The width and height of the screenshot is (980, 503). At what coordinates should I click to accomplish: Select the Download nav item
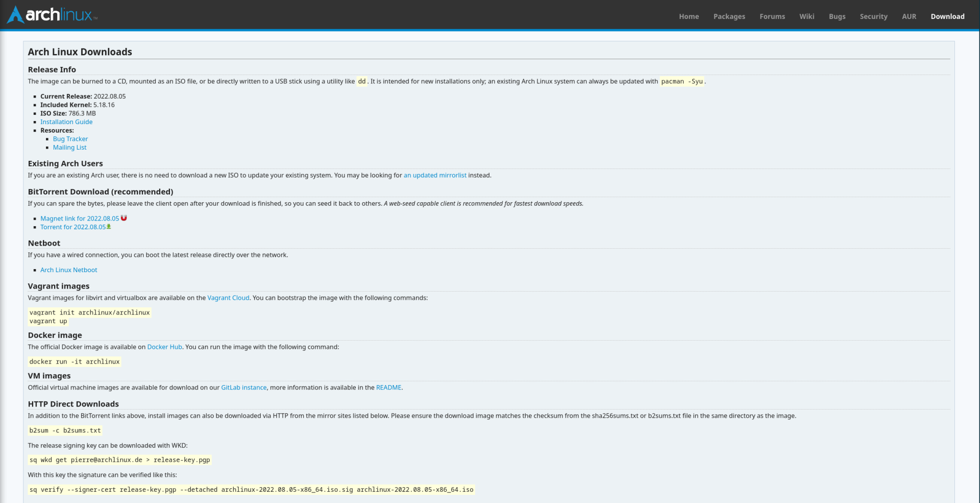(947, 16)
